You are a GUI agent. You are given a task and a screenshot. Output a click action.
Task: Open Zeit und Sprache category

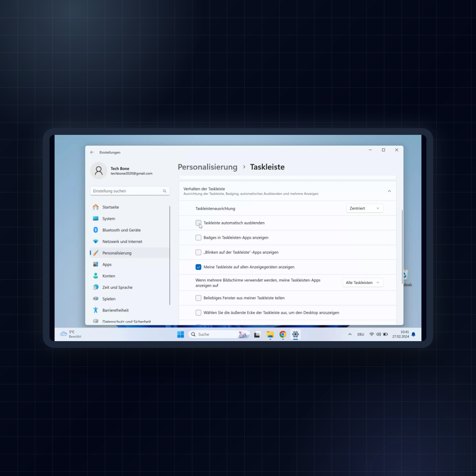130,288
